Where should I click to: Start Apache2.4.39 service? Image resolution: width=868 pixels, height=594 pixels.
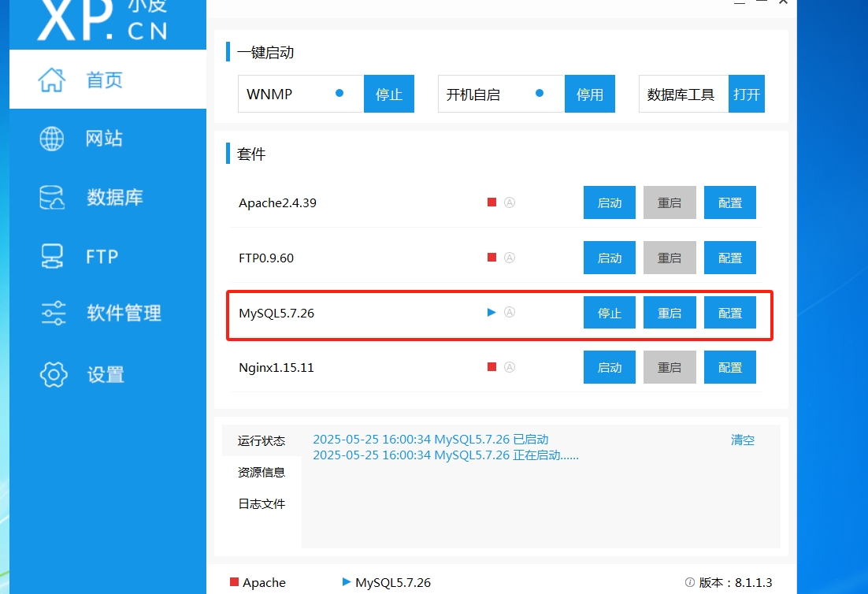610,202
